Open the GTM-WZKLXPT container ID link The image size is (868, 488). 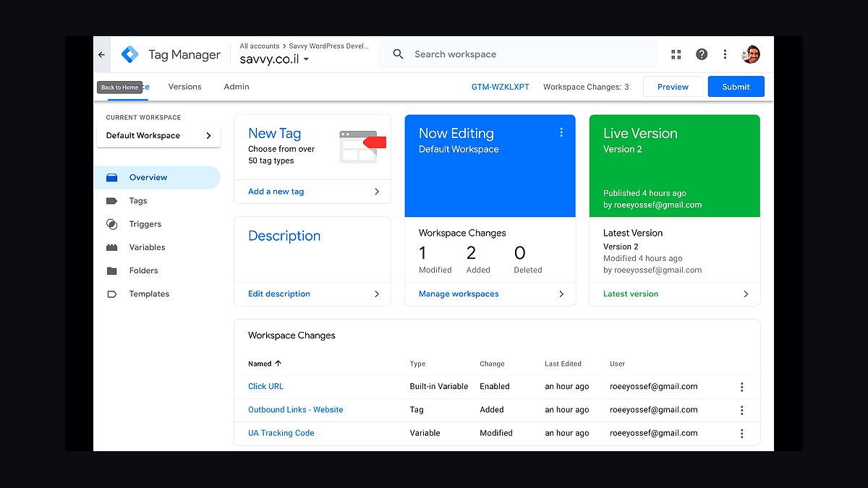click(x=501, y=87)
